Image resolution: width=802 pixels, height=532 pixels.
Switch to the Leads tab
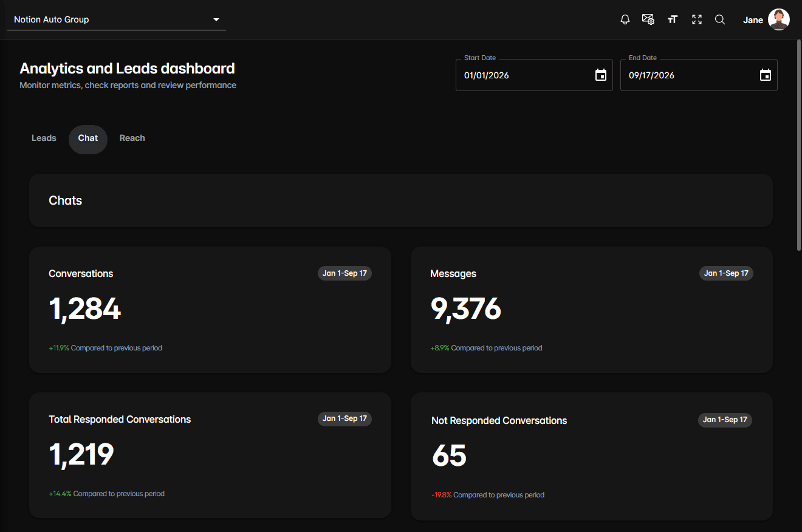[x=44, y=138]
